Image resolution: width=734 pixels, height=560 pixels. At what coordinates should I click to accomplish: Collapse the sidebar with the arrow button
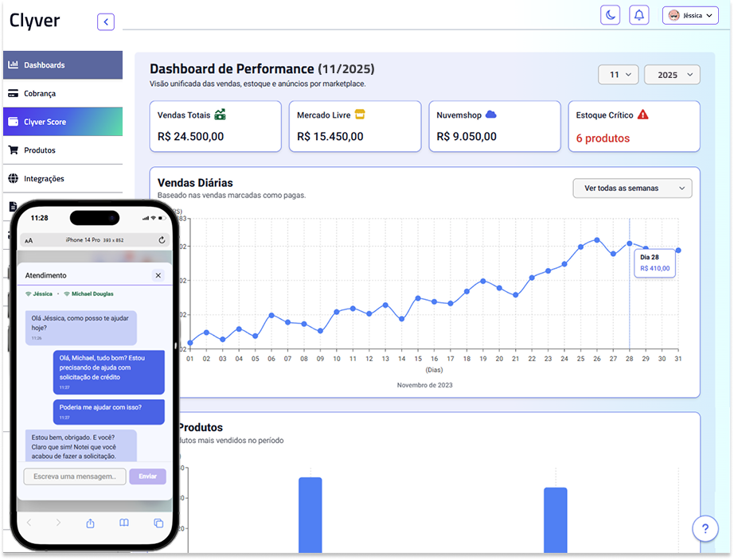point(106,22)
